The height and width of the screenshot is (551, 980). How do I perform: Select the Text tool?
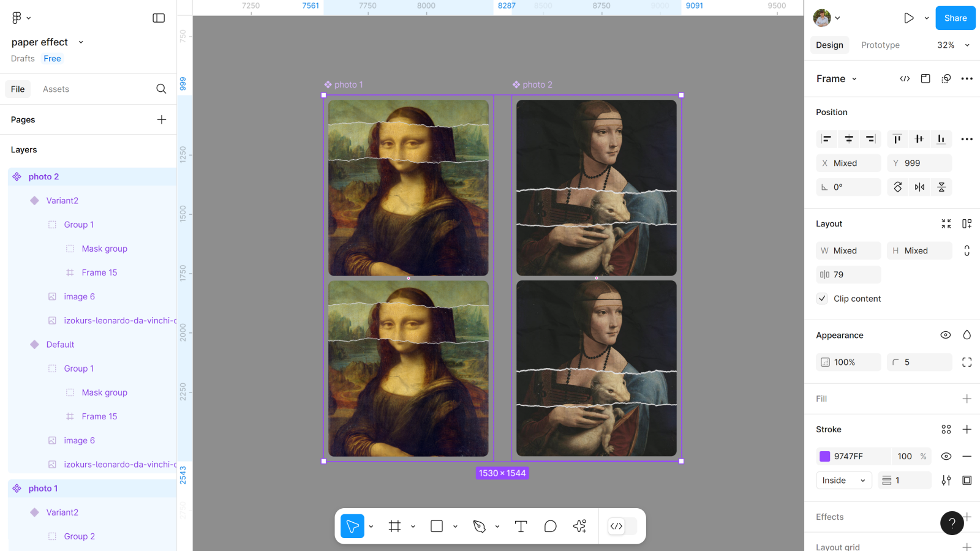521,527
